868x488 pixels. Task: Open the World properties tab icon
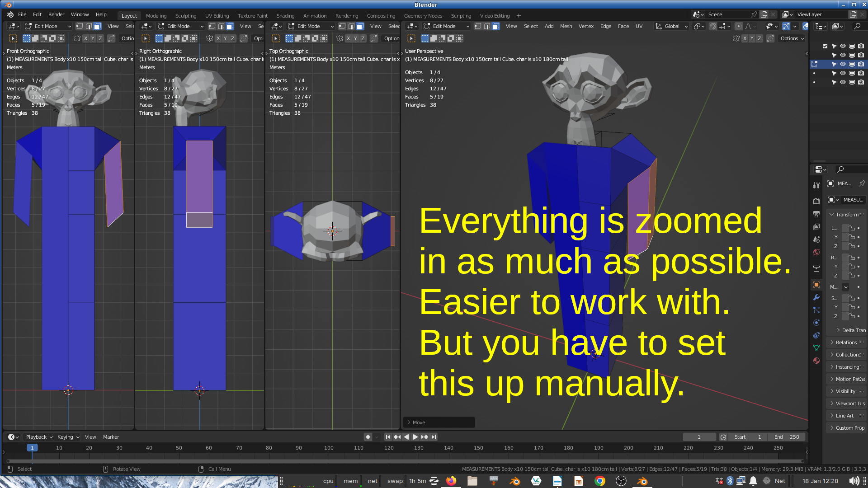pyautogui.click(x=816, y=252)
